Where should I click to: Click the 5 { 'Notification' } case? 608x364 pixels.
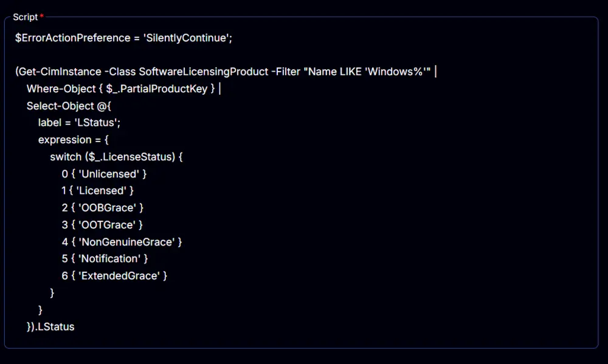(105, 258)
